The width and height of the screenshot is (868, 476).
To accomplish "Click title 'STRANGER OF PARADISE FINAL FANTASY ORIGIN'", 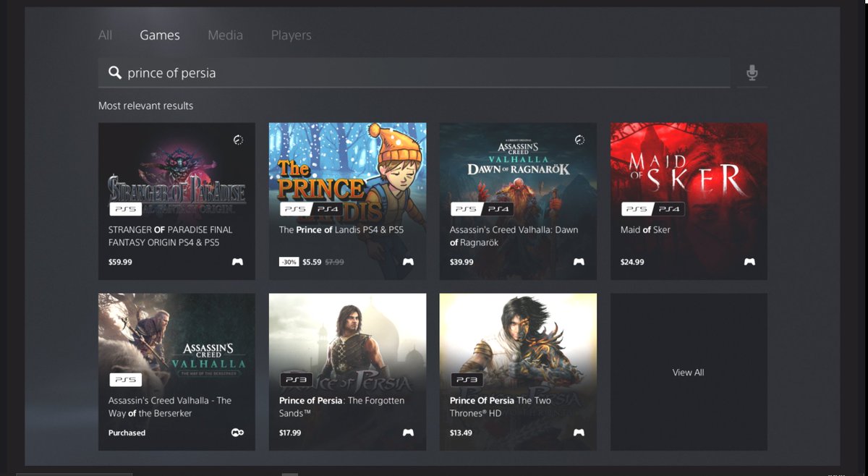I will point(171,236).
